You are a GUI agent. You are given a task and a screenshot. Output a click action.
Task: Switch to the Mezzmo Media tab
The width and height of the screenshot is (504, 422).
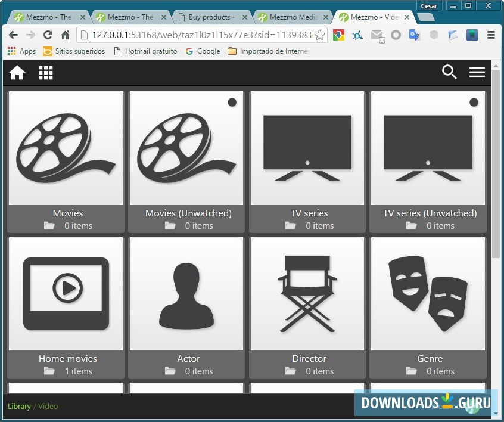pyautogui.click(x=293, y=17)
